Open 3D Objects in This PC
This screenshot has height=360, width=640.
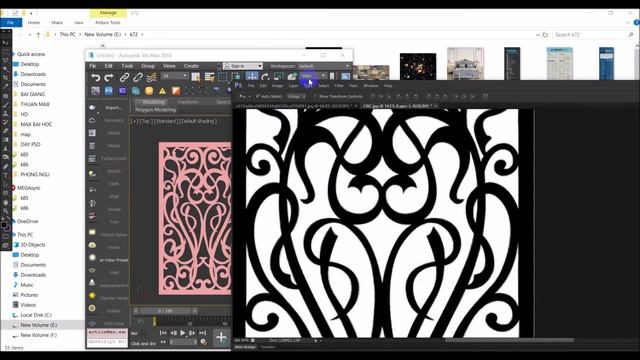33,245
